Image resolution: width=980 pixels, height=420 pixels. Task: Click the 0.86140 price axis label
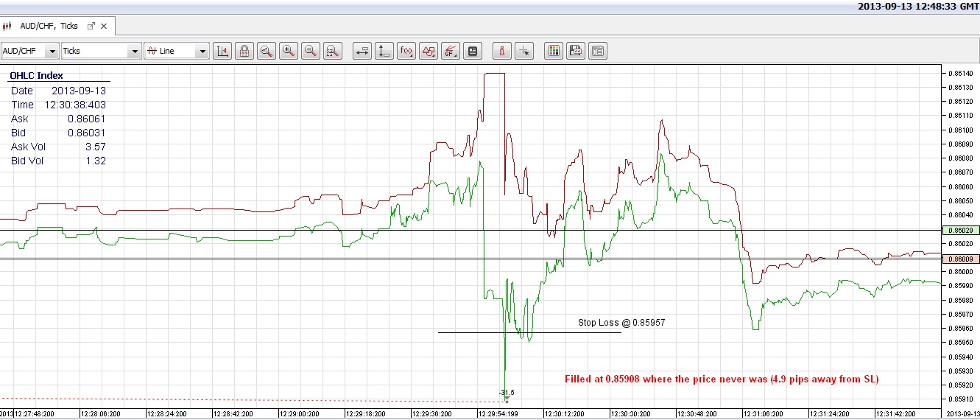[x=962, y=73]
